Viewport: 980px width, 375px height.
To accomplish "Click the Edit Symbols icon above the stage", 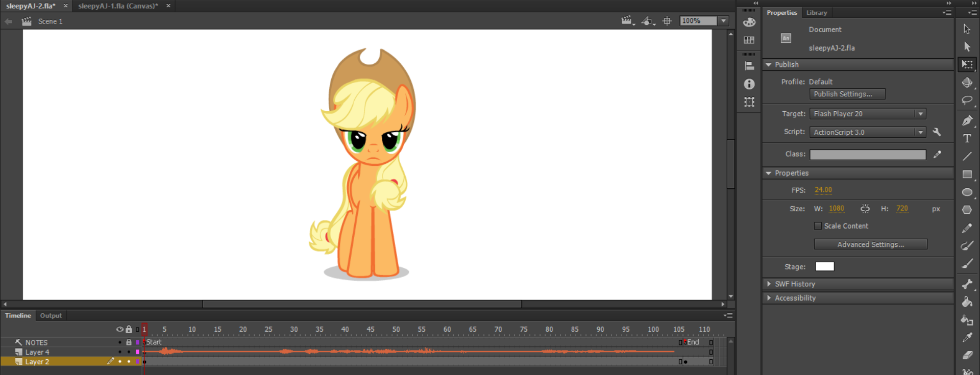I will coord(648,21).
